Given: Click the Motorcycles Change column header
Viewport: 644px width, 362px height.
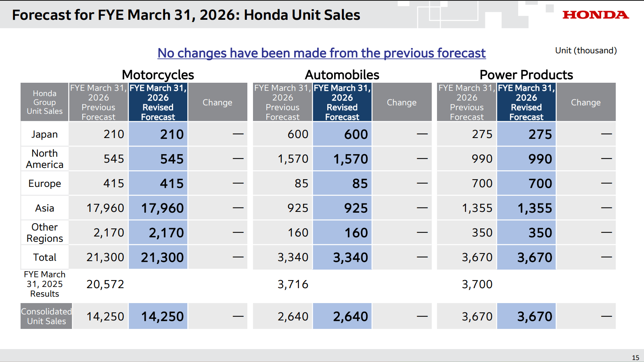Looking at the screenshot, I should [x=217, y=103].
